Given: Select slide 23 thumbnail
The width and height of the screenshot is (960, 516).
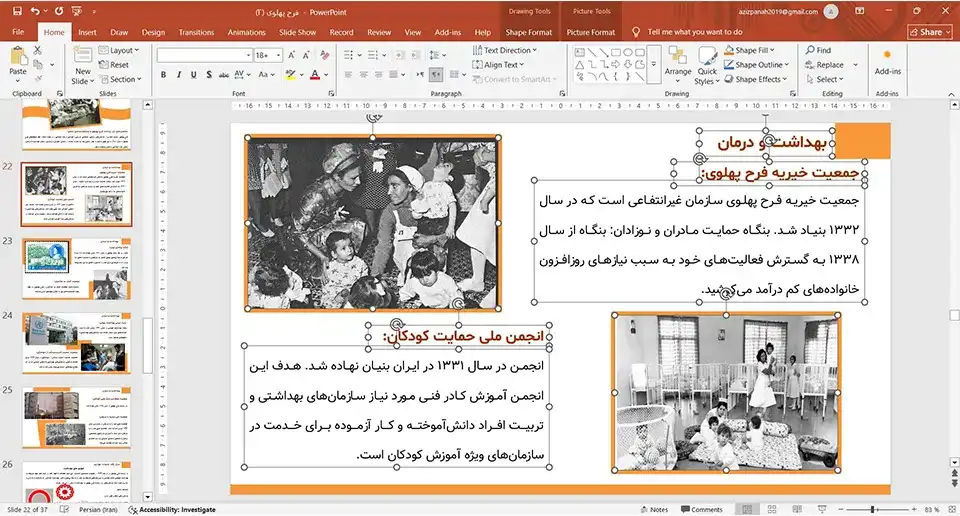Looking at the screenshot, I should click(x=77, y=268).
